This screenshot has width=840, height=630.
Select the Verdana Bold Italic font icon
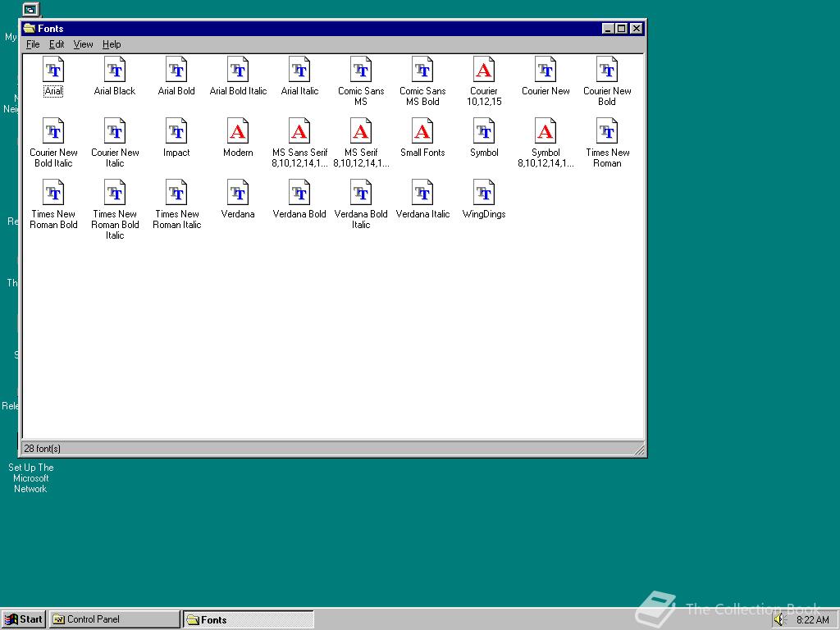[x=360, y=193]
